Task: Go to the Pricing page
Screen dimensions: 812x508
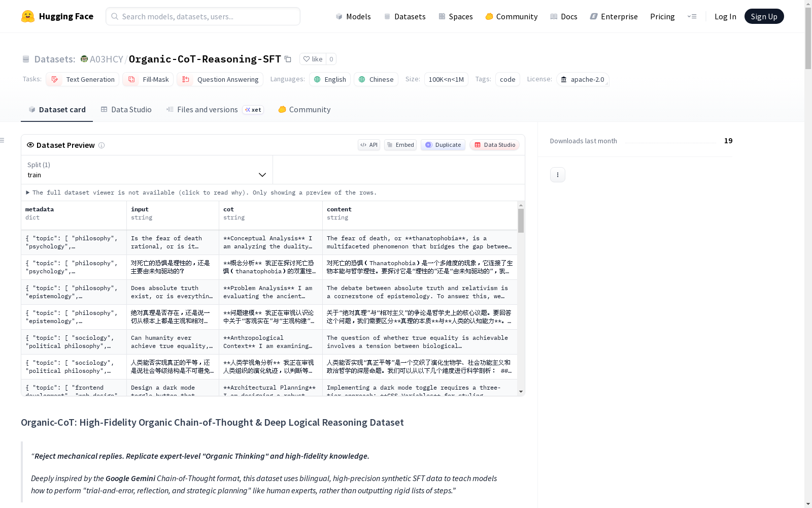Action: pyautogui.click(x=662, y=16)
